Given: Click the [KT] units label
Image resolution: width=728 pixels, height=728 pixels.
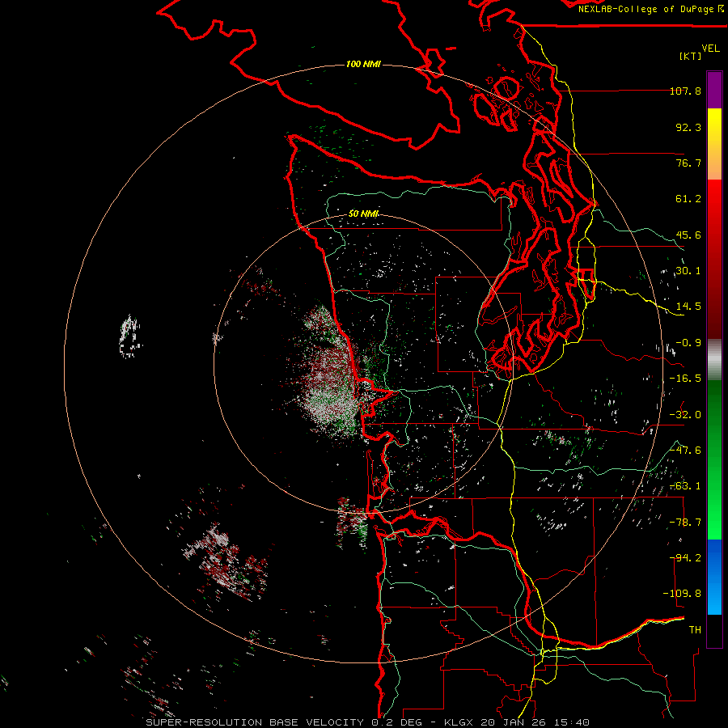Looking at the screenshot, I should 690,56.
